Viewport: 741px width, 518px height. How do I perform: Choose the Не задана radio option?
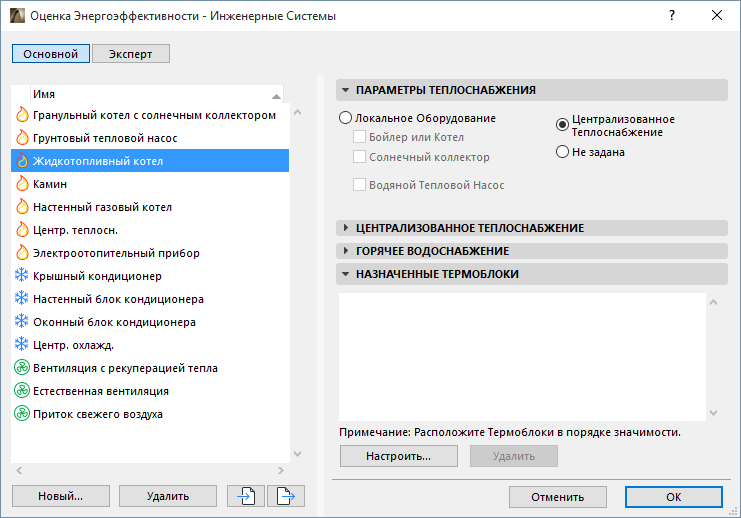(562, 152)
